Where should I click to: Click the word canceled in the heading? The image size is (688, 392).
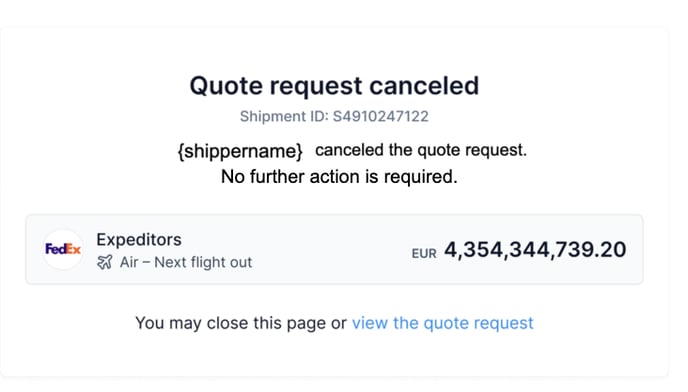[424, 86]
